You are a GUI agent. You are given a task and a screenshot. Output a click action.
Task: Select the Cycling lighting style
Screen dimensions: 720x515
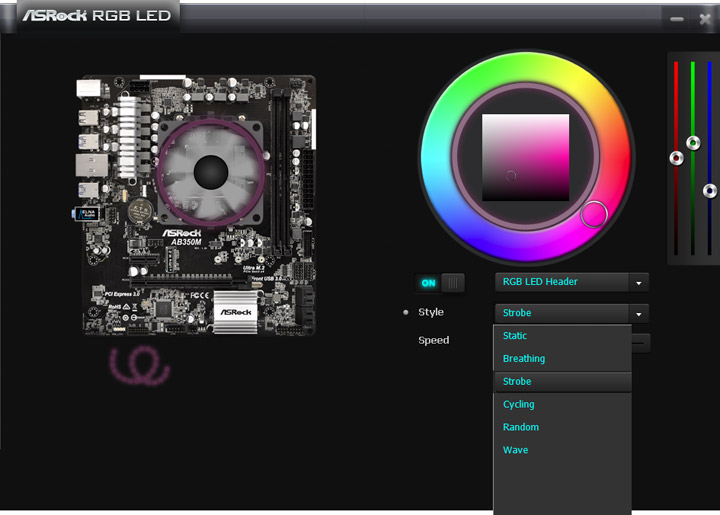pos(562,405)
